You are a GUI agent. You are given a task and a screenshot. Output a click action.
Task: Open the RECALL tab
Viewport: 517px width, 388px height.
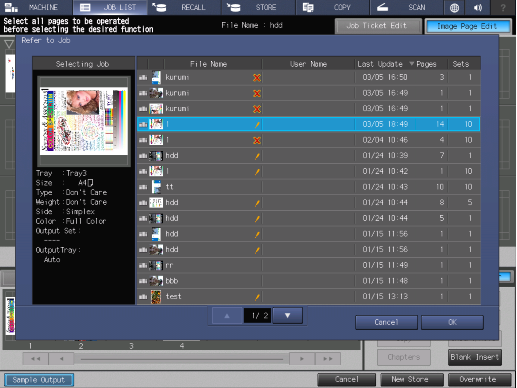point(184,7)
